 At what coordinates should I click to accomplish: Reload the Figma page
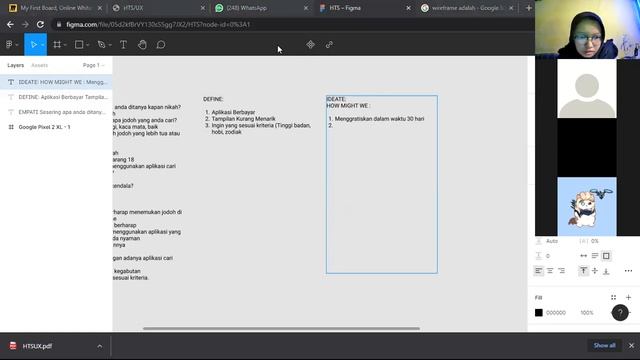(x=40, y=24)
